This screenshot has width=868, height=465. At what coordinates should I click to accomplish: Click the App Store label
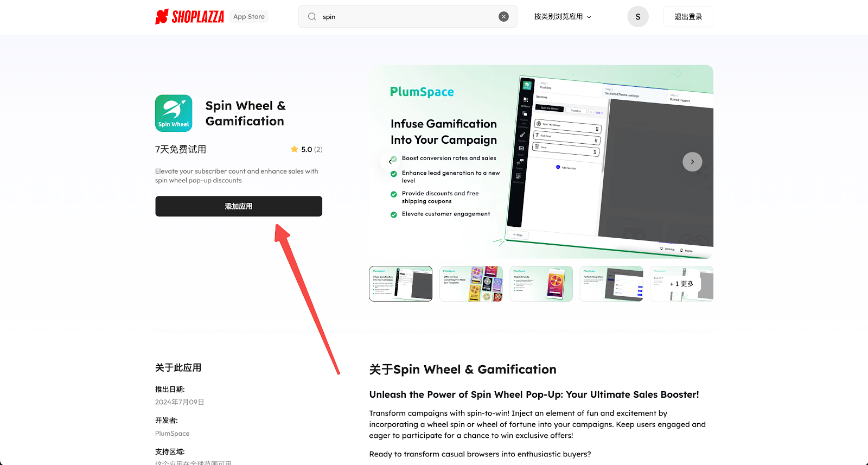(249, 17)
